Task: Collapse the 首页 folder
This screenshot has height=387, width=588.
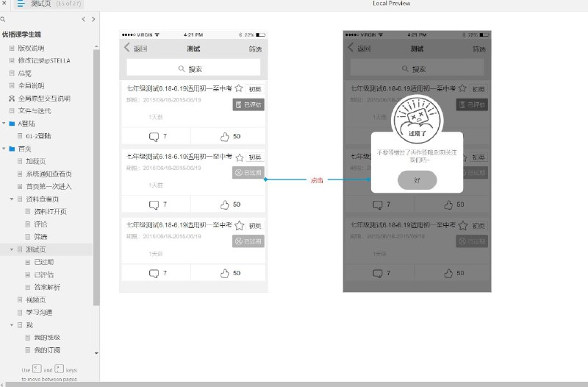Action: [4, 149]
